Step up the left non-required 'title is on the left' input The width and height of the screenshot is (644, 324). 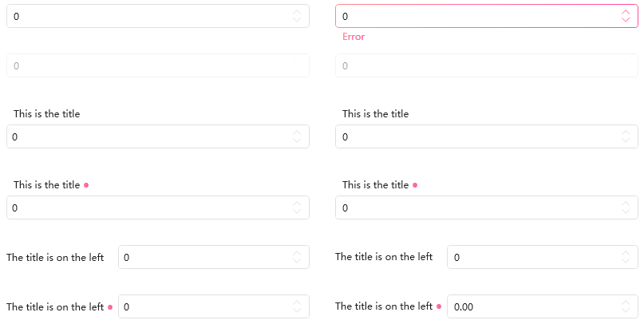[x=297, y=253]
